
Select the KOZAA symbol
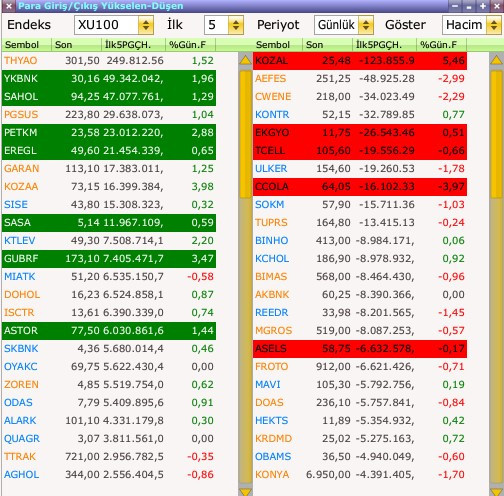pyautogui.click(x=21, y=187)
